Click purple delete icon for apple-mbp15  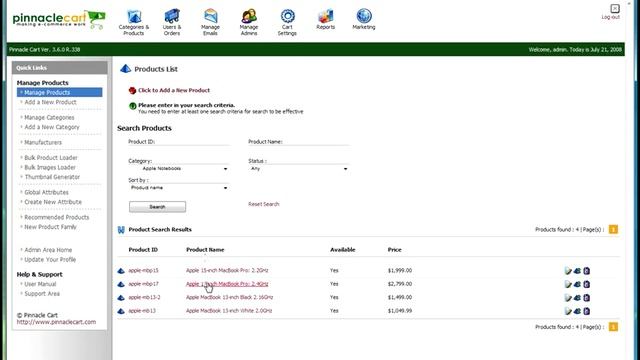pos(587,271)
